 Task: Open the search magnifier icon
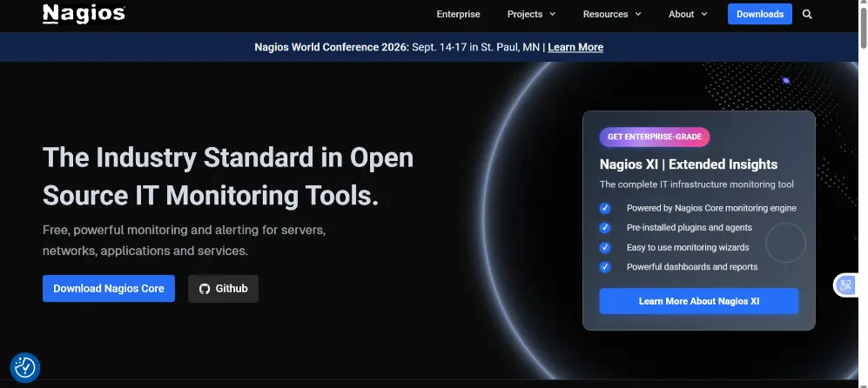[807, 15]
